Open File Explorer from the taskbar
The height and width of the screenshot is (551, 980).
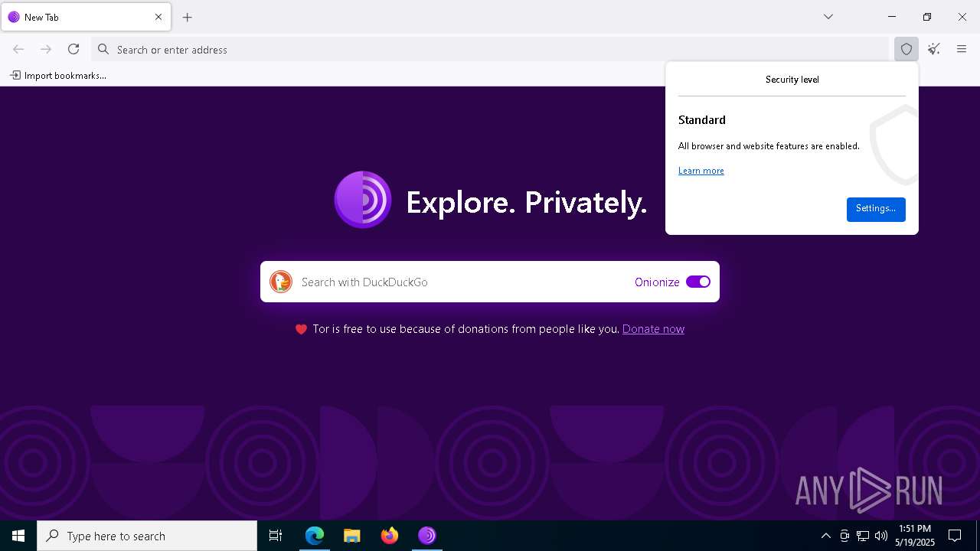click(352, 536)
